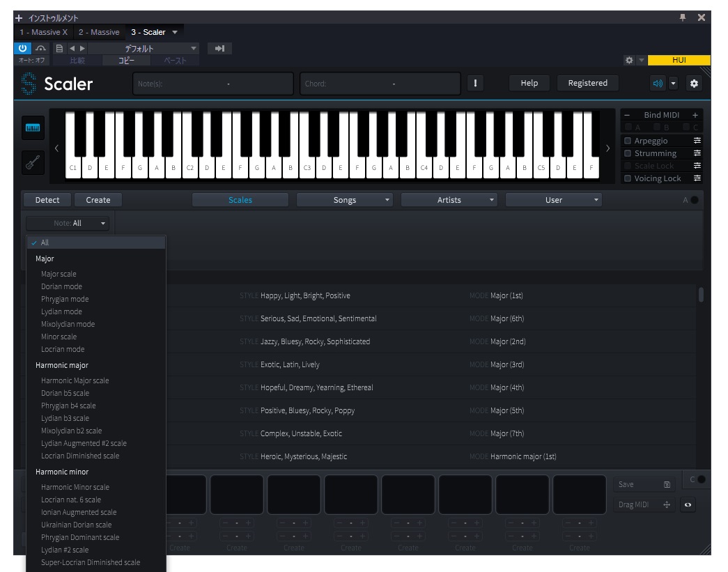Expand the User dropdown

(x=553, y=200)
